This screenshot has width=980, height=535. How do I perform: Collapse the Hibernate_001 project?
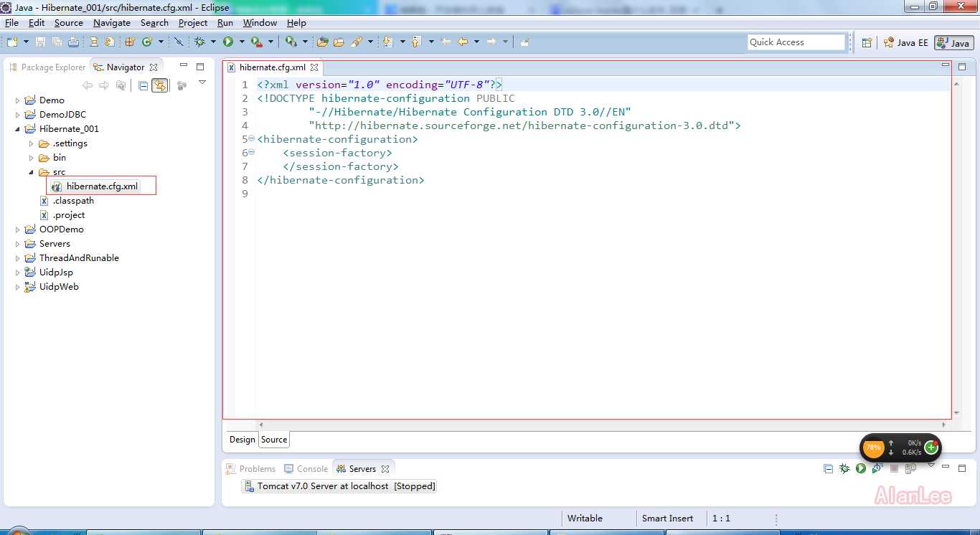[18, 129]
